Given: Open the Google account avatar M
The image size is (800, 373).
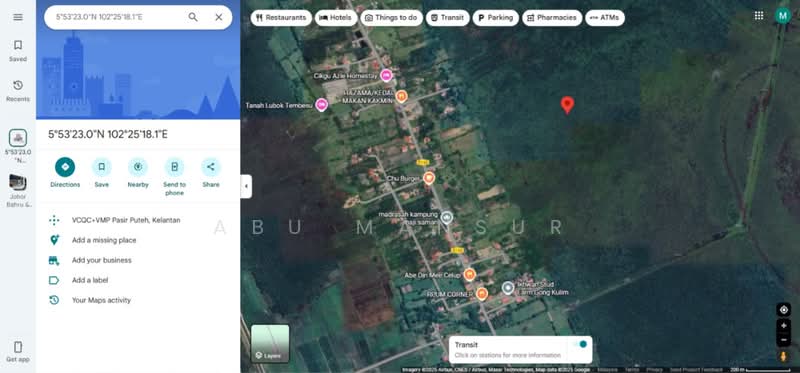Looking at the screenshot, I should [x=783, y=15].
